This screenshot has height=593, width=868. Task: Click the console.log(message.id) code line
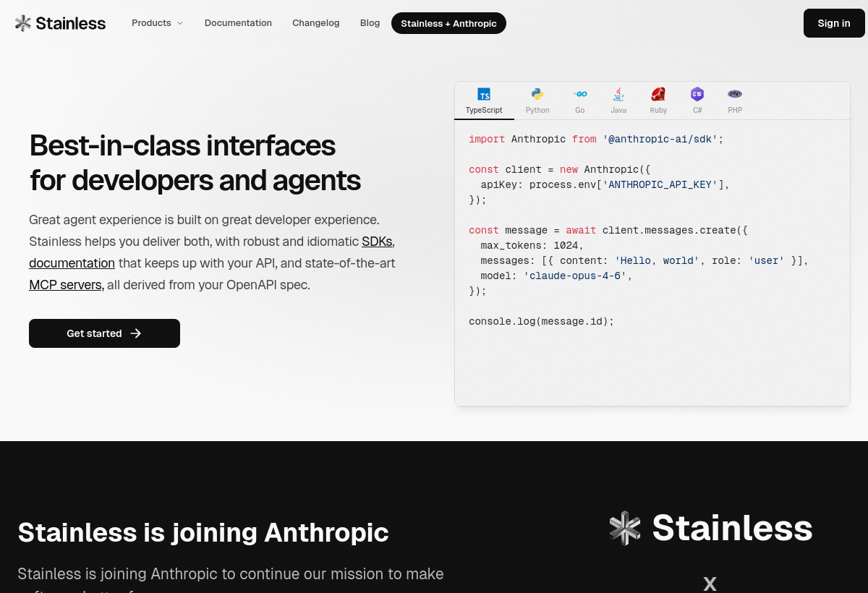tap(541, 321)
